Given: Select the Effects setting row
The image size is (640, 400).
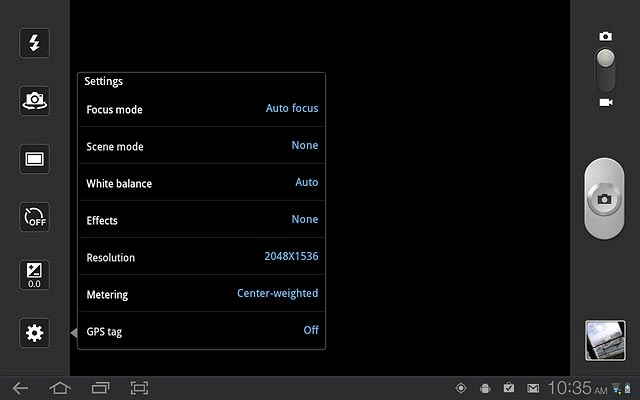Looking at the screenshot, I should click(x=201, y=220).
